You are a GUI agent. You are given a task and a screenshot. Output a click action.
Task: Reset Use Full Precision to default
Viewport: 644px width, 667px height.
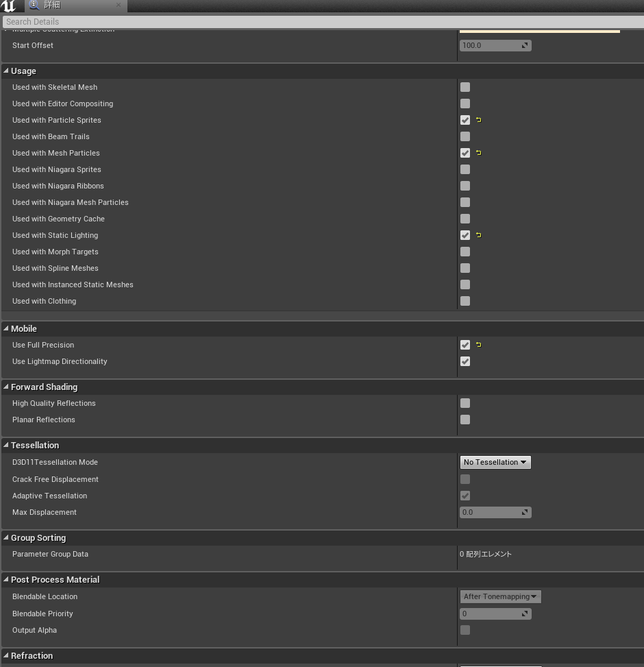click(x=479, y=345)
